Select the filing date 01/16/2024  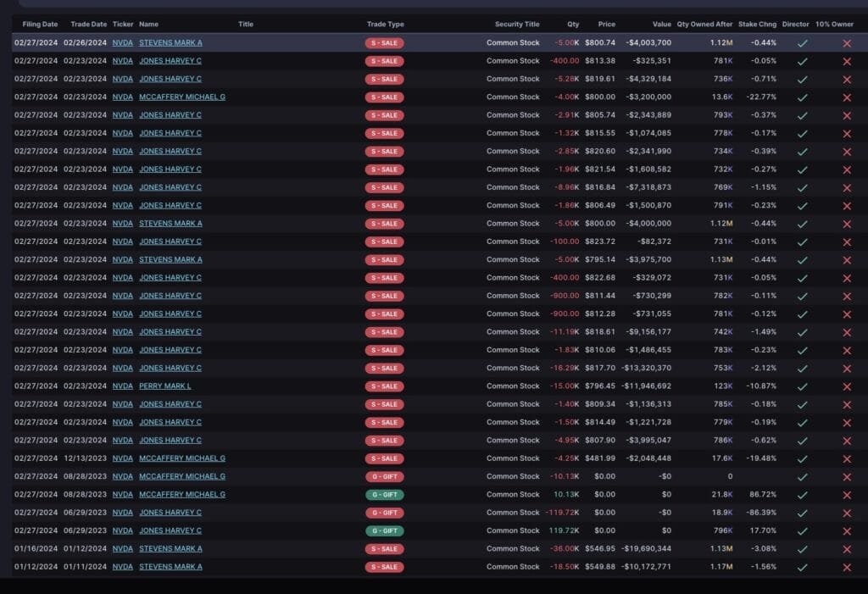(x=36, y=548)
